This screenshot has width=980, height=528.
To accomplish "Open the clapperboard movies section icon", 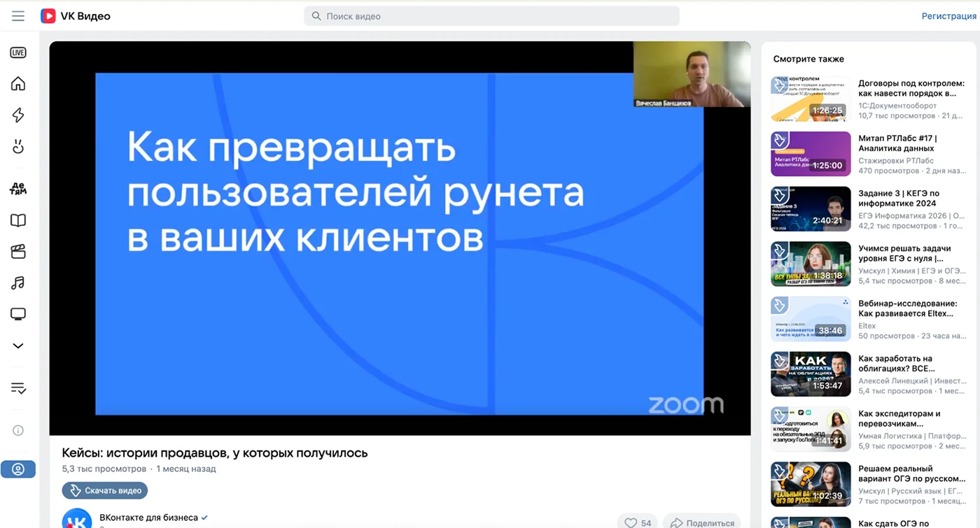I will [18, 252].
